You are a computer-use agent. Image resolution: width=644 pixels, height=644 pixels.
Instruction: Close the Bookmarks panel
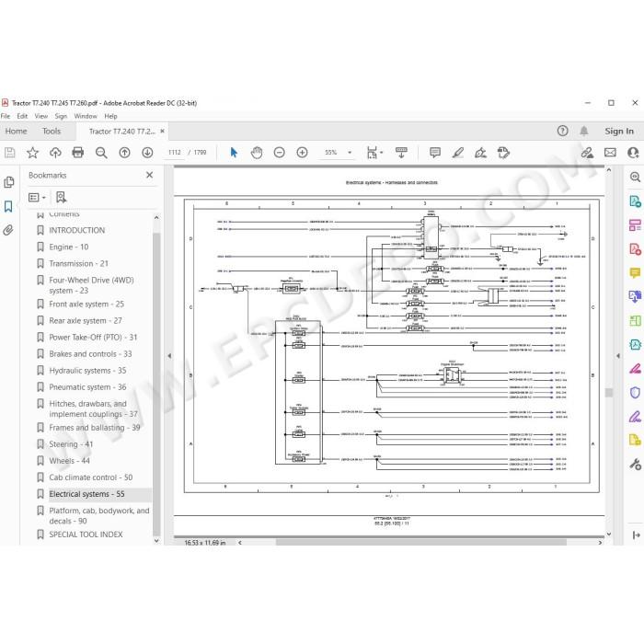click(x=149, y=175)
